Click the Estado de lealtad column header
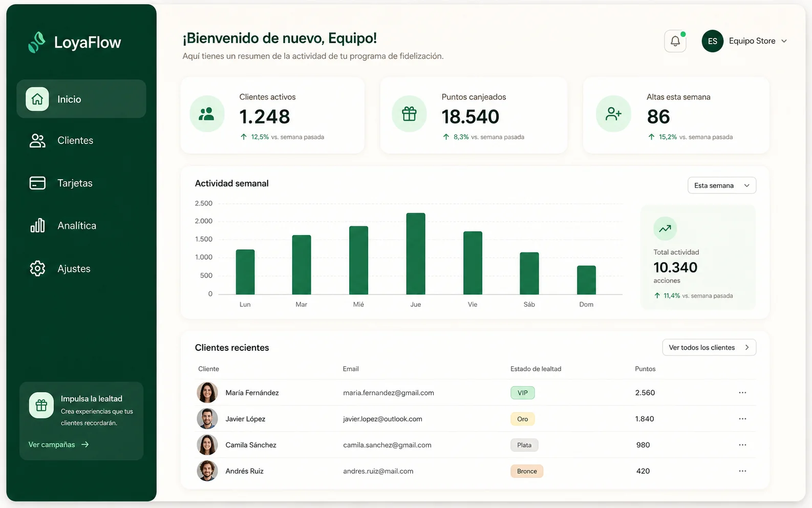Viewport: 812px width, 508px height. pos(536,369)
